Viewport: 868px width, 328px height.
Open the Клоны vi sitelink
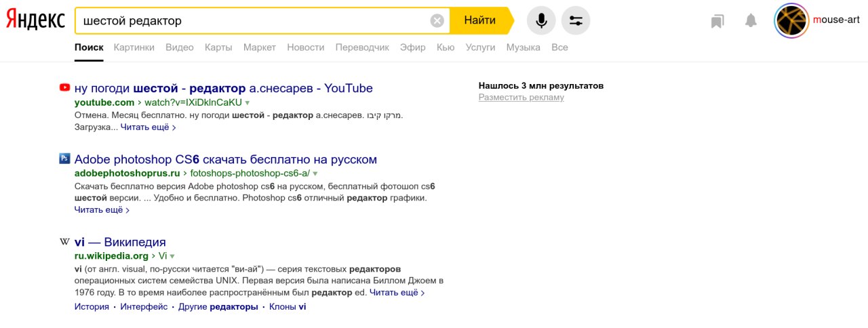coord(288,307)
